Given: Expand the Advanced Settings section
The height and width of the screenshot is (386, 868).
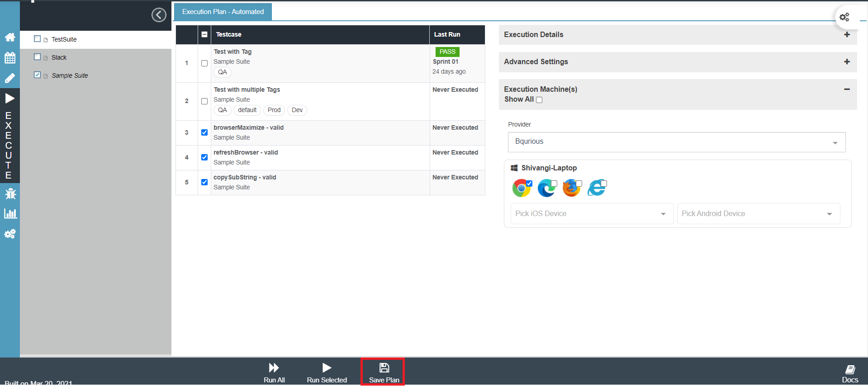Looking at the screenshot, I should pos(847,61).
